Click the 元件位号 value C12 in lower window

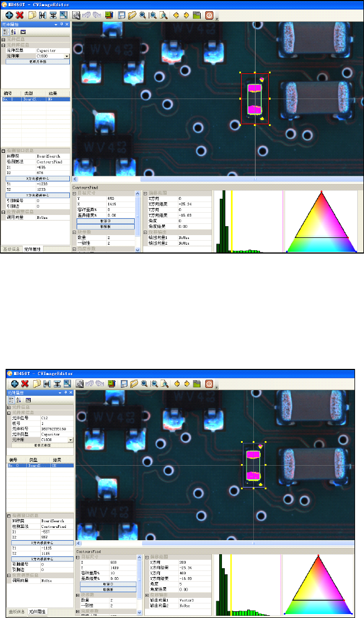pos(57,418)
